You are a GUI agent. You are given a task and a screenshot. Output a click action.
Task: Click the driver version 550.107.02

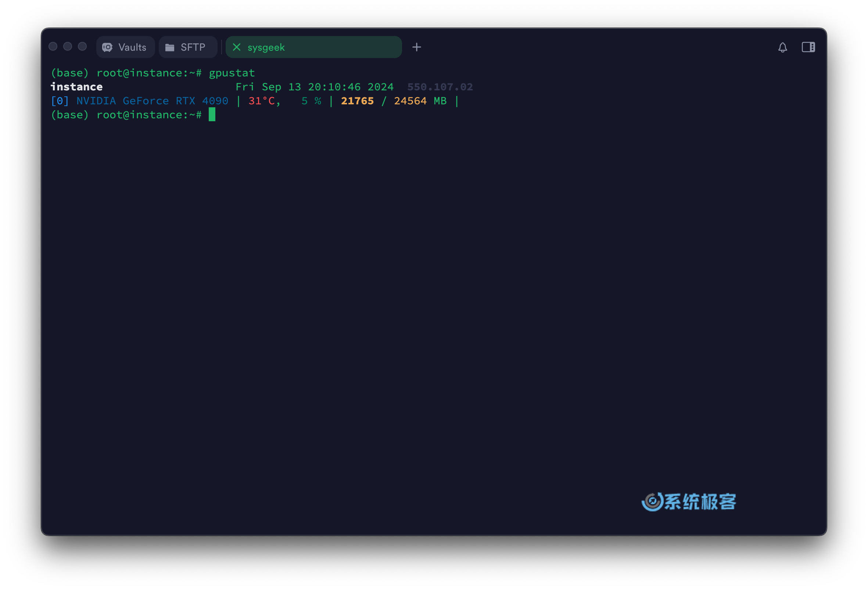(x=440, y=87)
